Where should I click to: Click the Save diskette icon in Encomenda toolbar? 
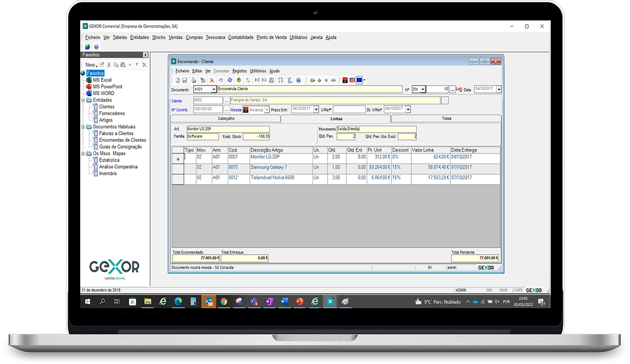(x=184, y=80)
